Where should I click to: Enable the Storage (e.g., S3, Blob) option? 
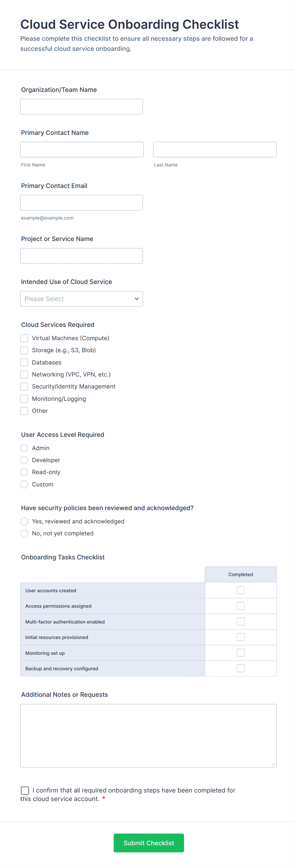tap(24, 350)
